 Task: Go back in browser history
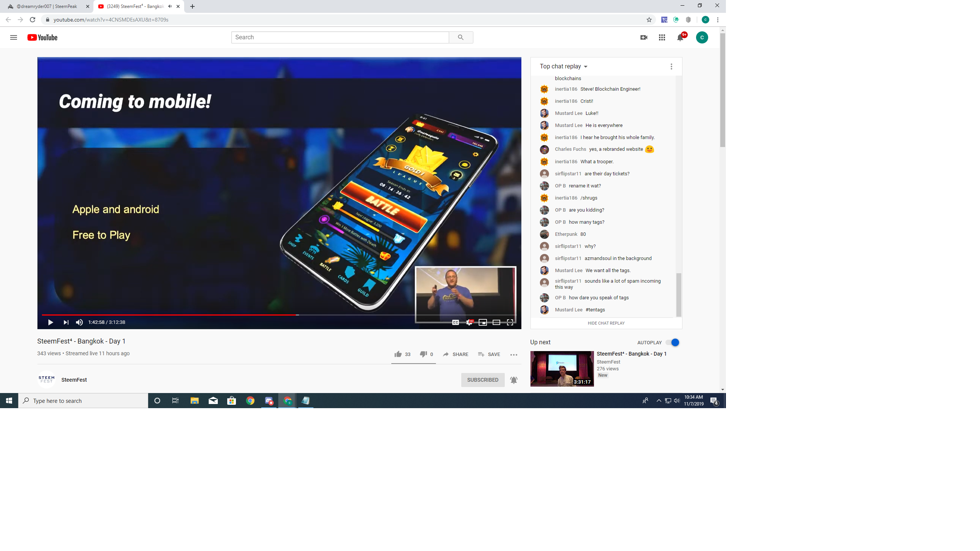tap(8, 20)
